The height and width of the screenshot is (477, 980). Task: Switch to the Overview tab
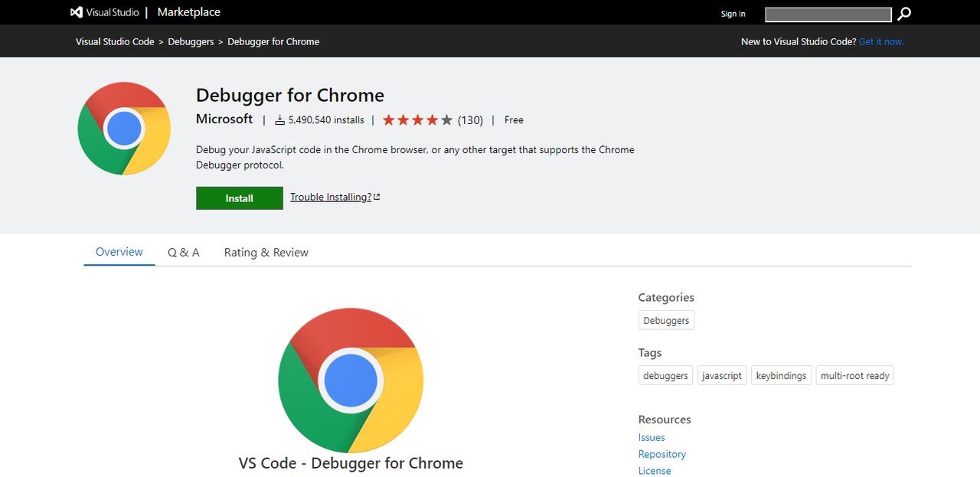click(x=119, y=252)
